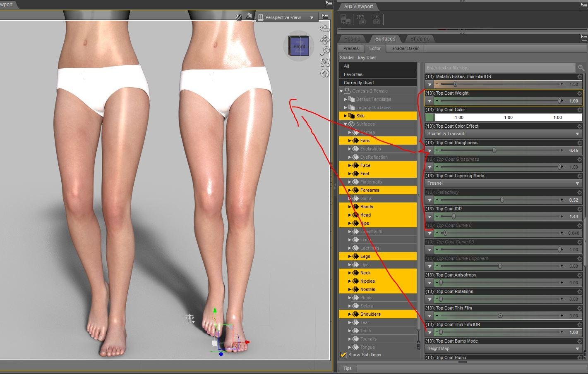The width and height of the screenshot is (588, 374).
Task: Select the Favorites filter category
Action: coord(378,74)
